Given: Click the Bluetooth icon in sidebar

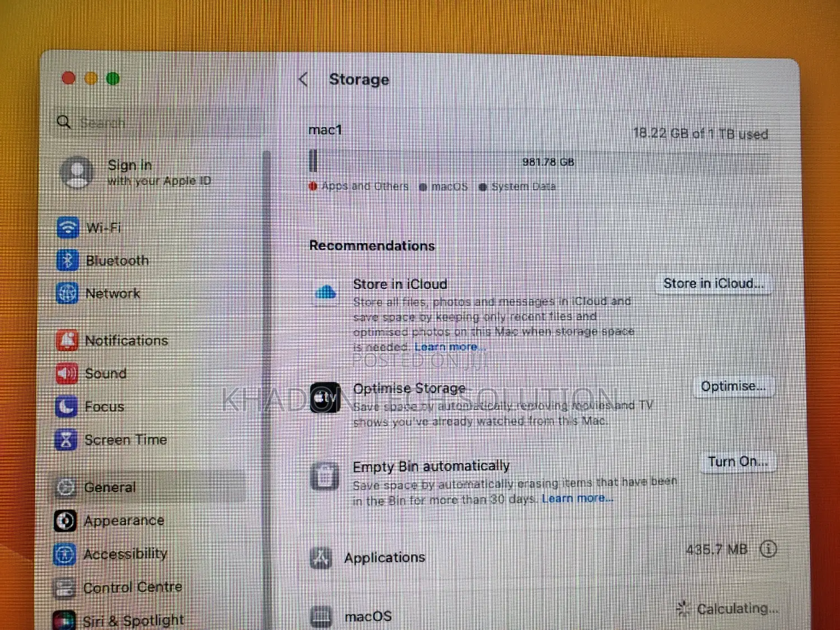Looking at the screenshot, I should (68, 260).
